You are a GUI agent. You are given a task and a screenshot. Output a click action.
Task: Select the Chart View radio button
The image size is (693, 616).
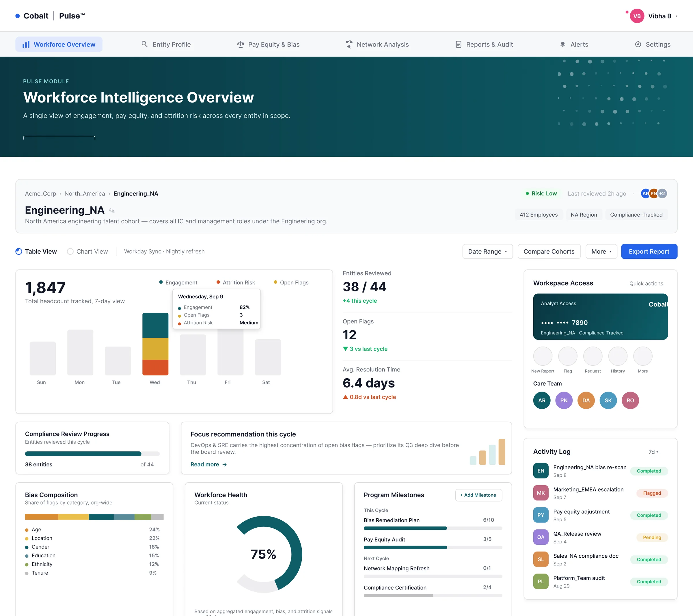(x=70, y=252)
